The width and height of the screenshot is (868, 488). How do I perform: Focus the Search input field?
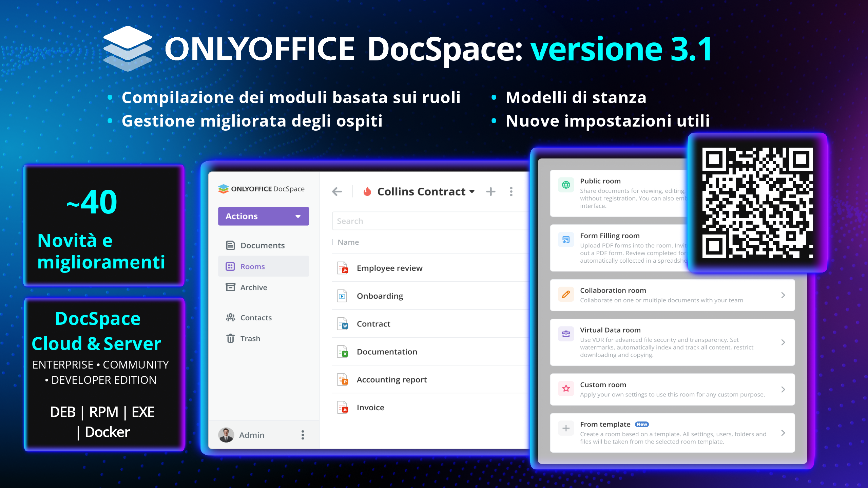click(430, 221)
